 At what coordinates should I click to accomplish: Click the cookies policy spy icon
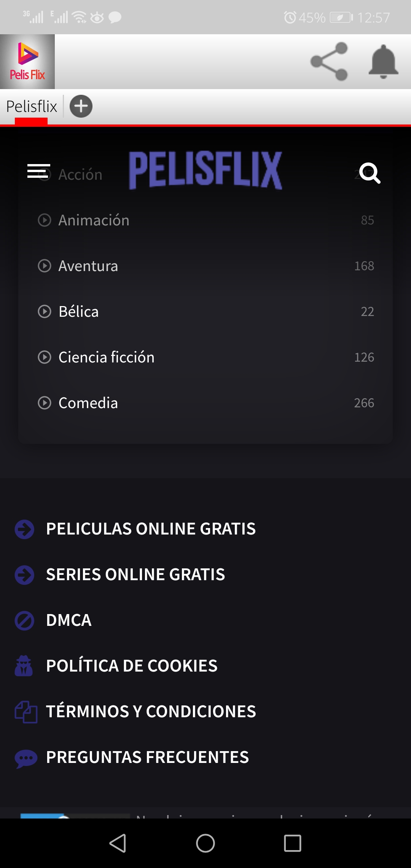pyautogui.click(x=24, y=666)
